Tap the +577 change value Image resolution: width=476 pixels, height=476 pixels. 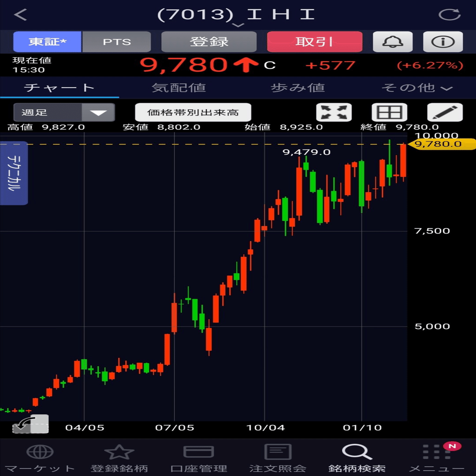[x=330, y=65]
